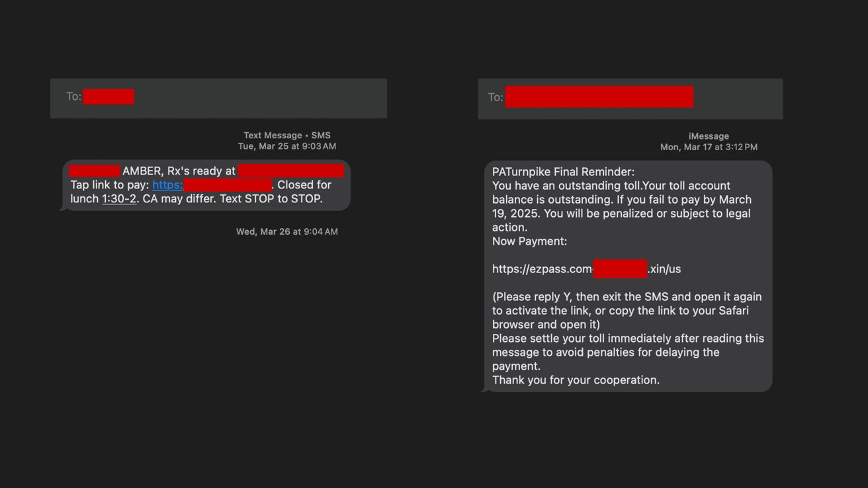This screenshot has height=488, width=868.
Task: Click the Rx's ready message bubble
Action: click(205, 185)
